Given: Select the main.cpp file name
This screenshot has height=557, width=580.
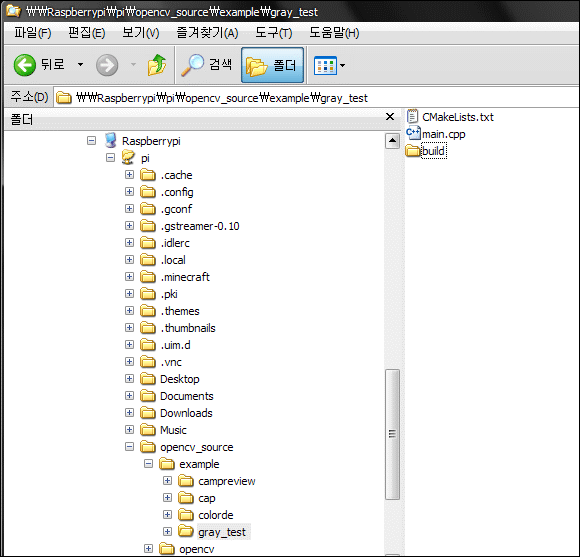Looking at the screenshot, I should [444, 134].
